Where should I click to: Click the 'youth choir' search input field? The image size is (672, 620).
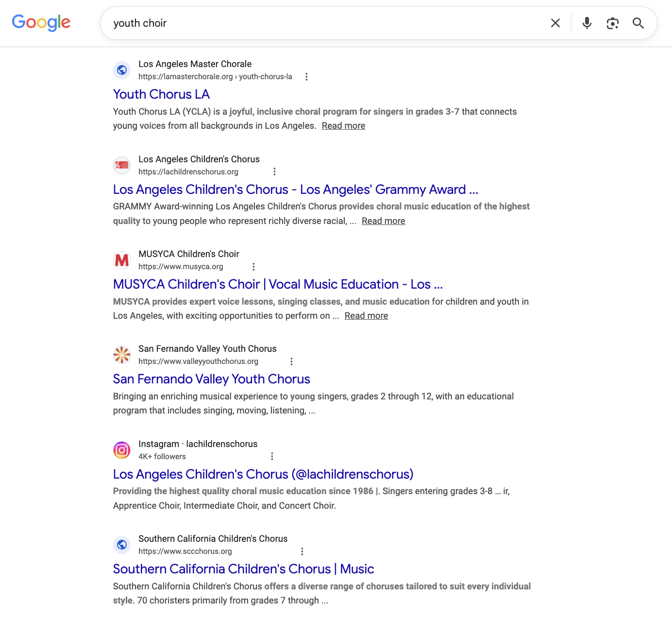(325, 23)
